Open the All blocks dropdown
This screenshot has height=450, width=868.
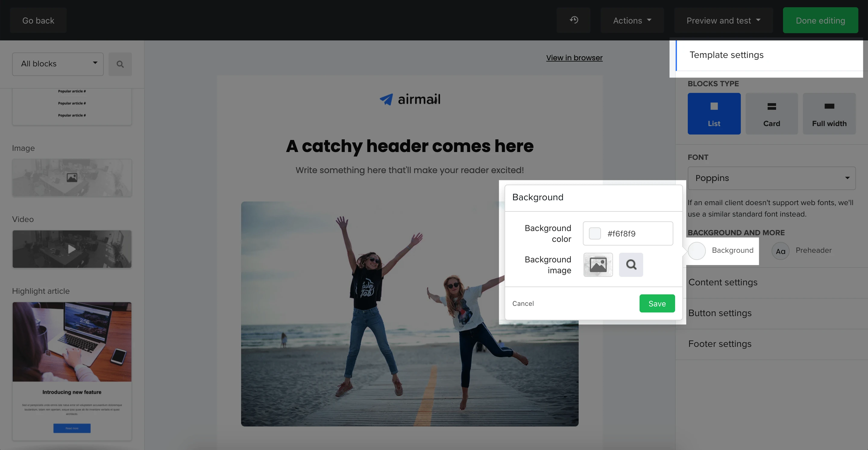point(58,64)
